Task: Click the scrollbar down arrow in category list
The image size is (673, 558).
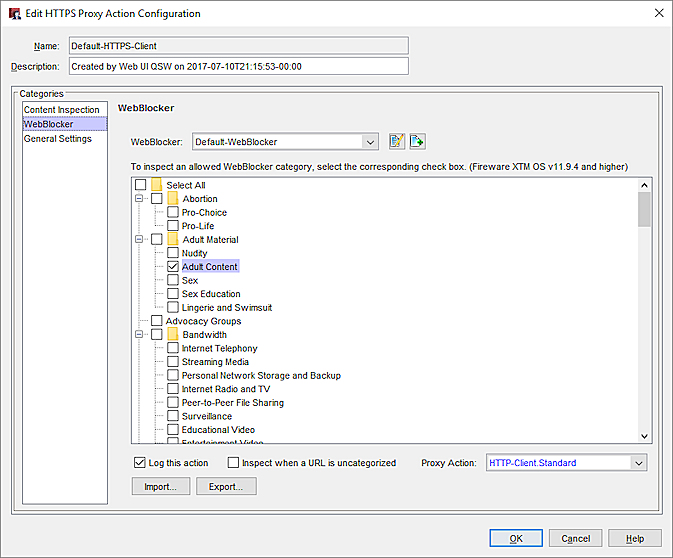Action: coord(644,436)
